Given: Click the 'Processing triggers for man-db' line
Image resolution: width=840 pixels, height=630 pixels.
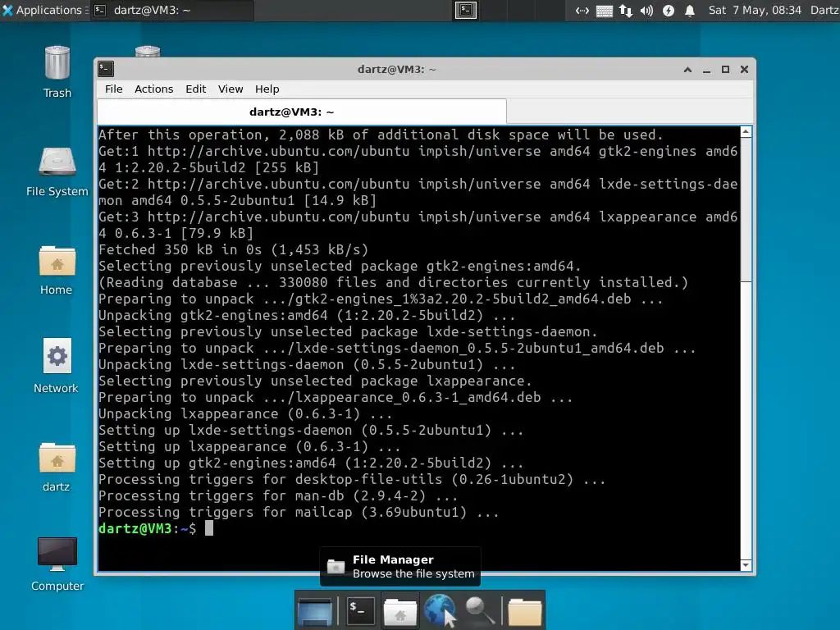Looking at the screenshot, I should pyautogui.click(x=278, y=495).
